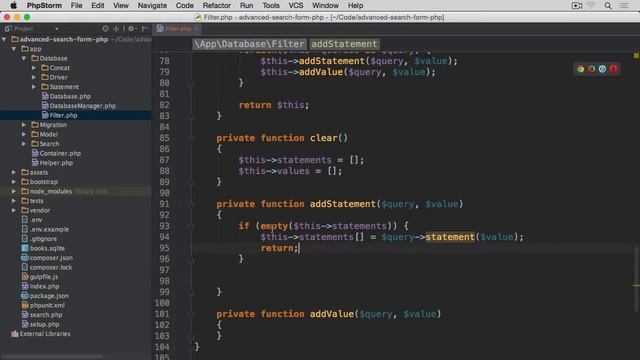Image resolution: width=640 pixels, height=360 pixels.
Task: Expand the Search folder
Action: pos(24,144)
